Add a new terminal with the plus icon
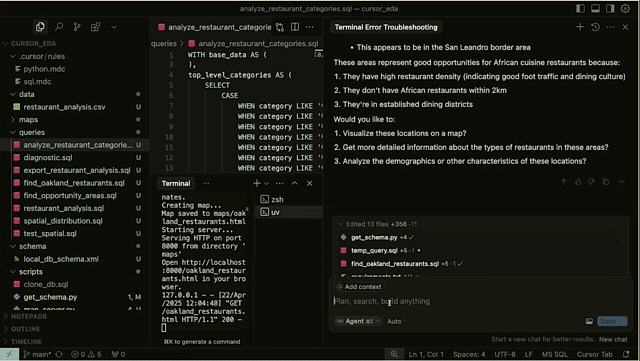The width and height of the screenshot is (640, 361). pos(257,183)
